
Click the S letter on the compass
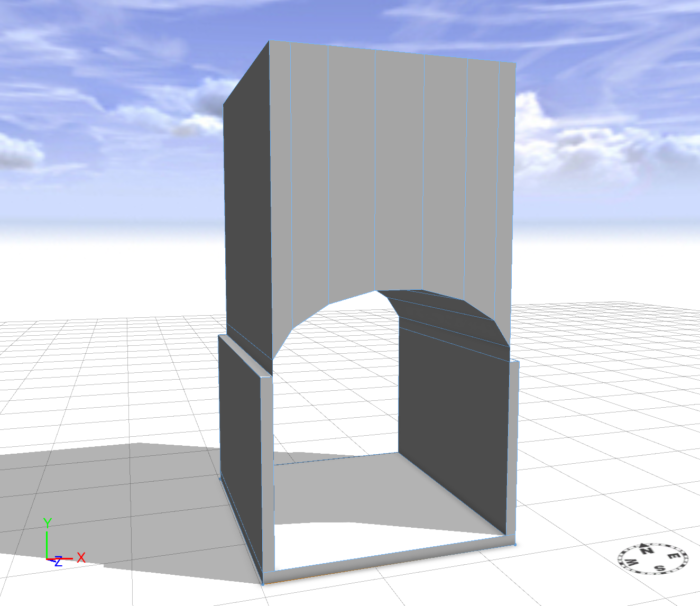point(659,568)
